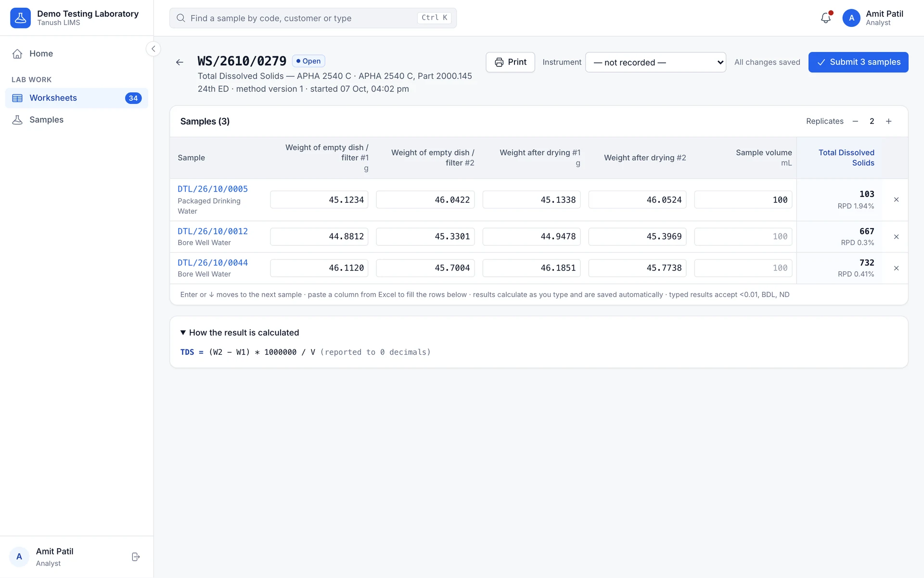Click empty dish #1 field 44.8812
The image size is (924, 578).
[319, 237]
